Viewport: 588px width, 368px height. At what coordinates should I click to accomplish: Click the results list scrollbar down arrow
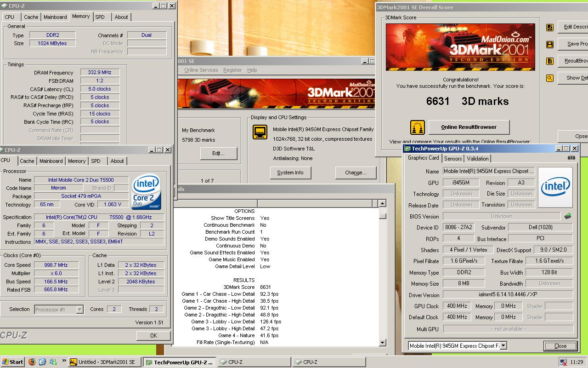click(x=382, y=342)
